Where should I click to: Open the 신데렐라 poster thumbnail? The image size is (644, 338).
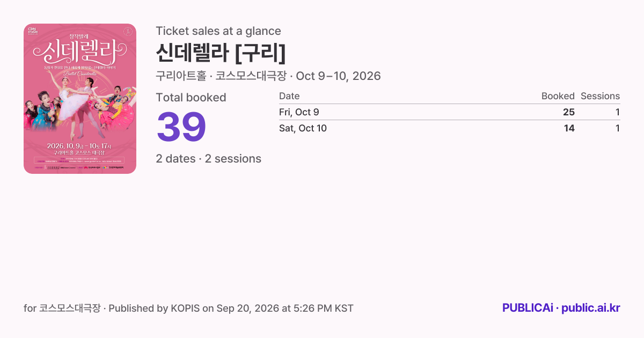click(x=80, y=99)
